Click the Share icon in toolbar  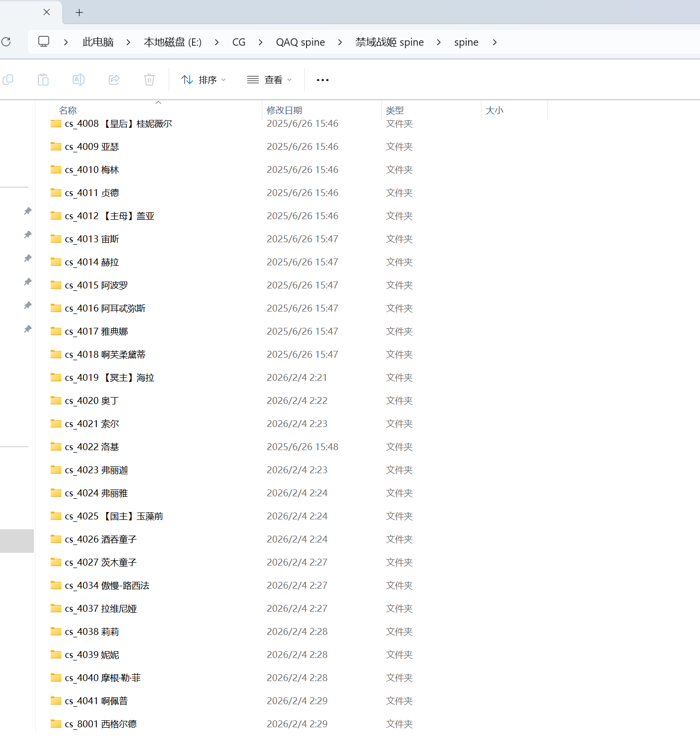click(x=114, y=80)
